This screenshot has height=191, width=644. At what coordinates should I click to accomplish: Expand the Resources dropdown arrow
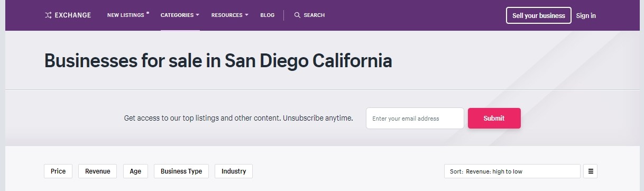pos(246,15)
